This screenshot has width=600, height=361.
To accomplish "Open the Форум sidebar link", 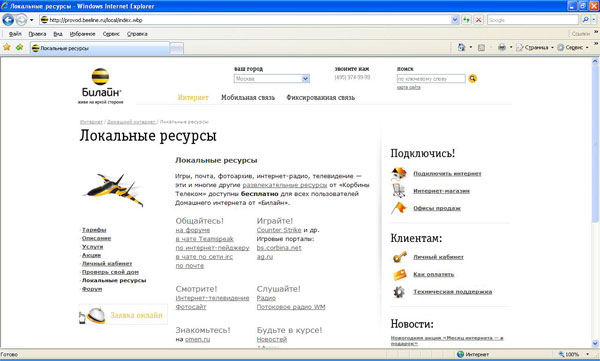I will pyautogui.click(x=92, y=289).
